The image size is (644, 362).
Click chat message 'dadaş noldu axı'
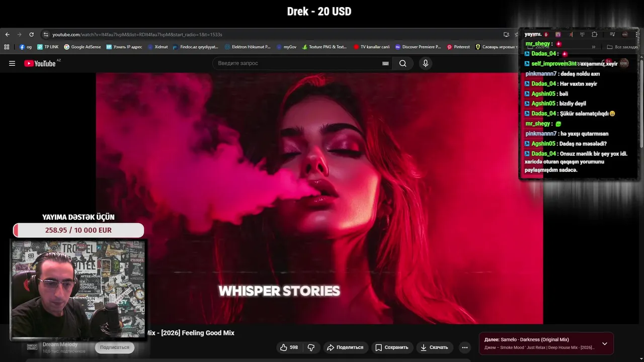[580, 74]
